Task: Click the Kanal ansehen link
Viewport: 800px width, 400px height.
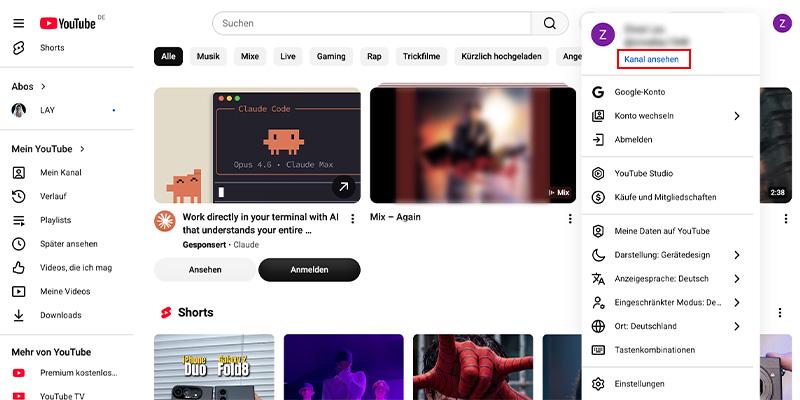Action: (x=652, y=59)
